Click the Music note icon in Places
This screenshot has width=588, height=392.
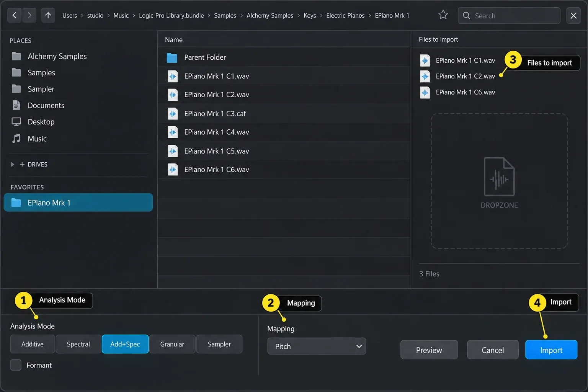(x=16, y=139)
